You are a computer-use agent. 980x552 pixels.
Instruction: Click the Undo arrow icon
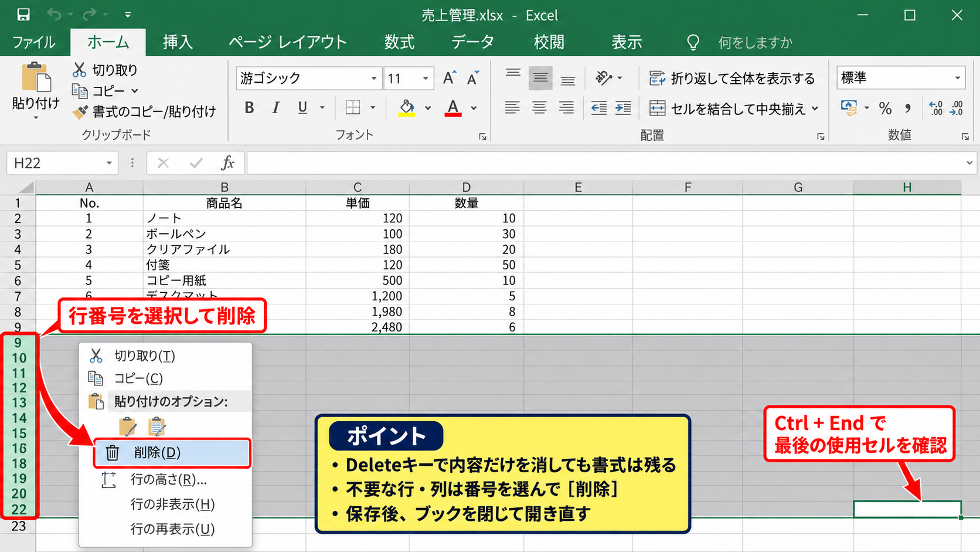coord(54,15)
